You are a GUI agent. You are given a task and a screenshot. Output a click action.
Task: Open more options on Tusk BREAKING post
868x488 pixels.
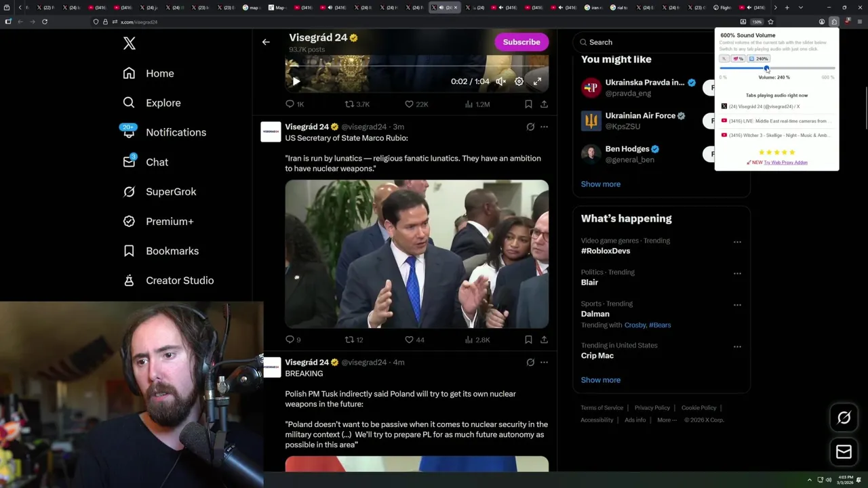(544, 363)
